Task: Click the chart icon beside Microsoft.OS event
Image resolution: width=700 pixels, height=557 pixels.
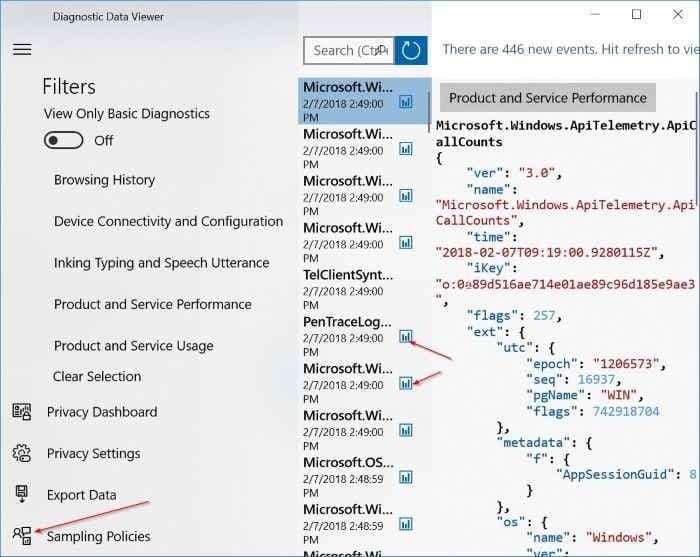Action: tap(406, 477)
